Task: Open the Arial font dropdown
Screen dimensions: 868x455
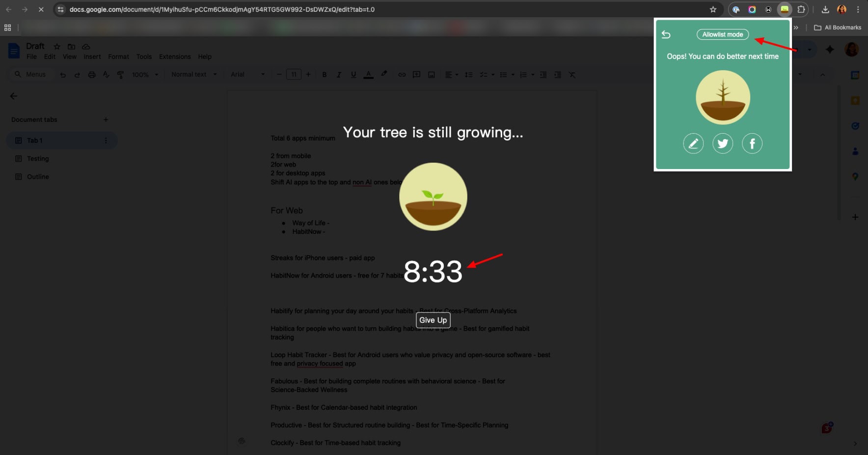Action: coord(247,75)
